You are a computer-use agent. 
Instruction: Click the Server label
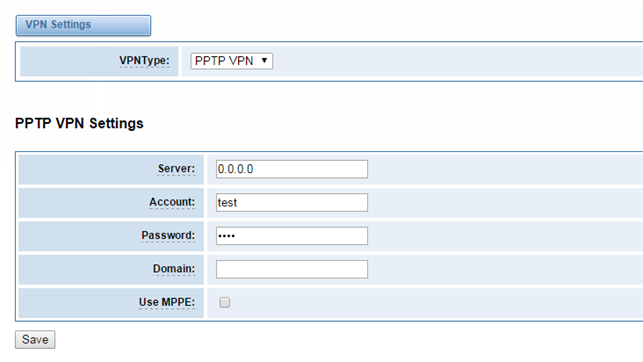point(176,168)
